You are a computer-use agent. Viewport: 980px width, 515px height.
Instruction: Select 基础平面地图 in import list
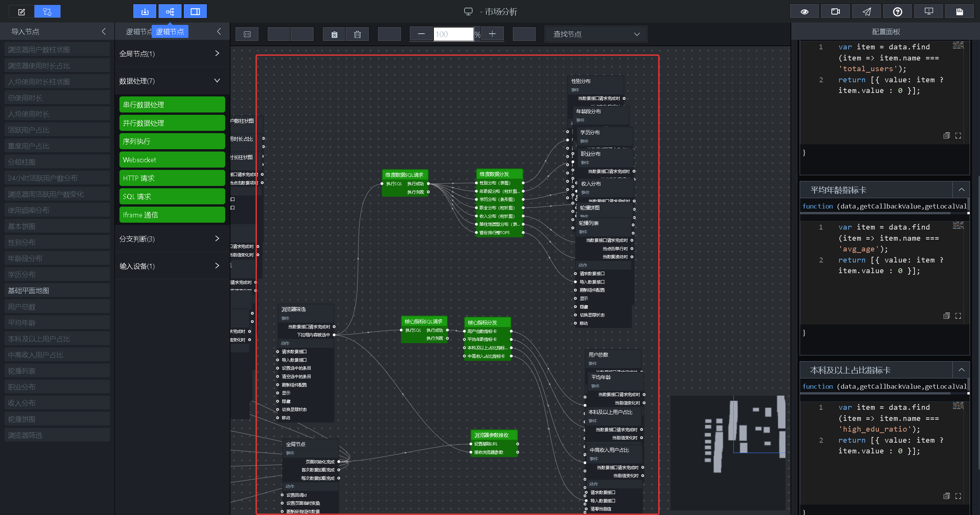[x=57, y=290]
